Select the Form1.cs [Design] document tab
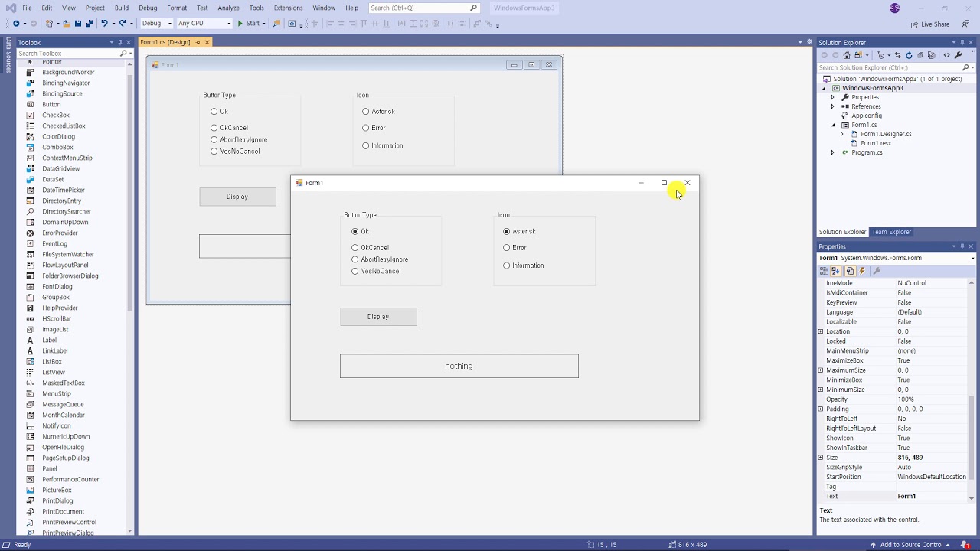980x551 pixels. point(165,42)
